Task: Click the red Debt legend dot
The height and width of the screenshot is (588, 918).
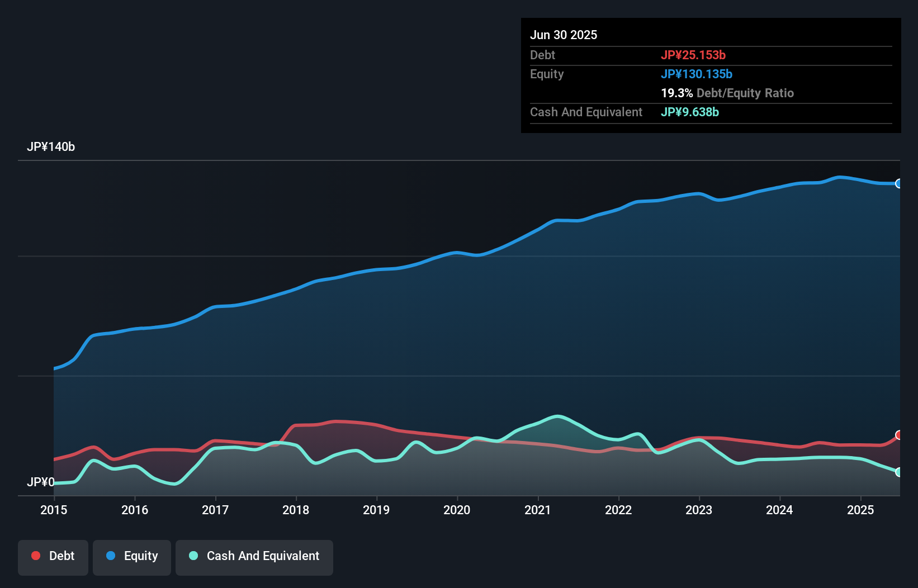Action: coord(35,556)
